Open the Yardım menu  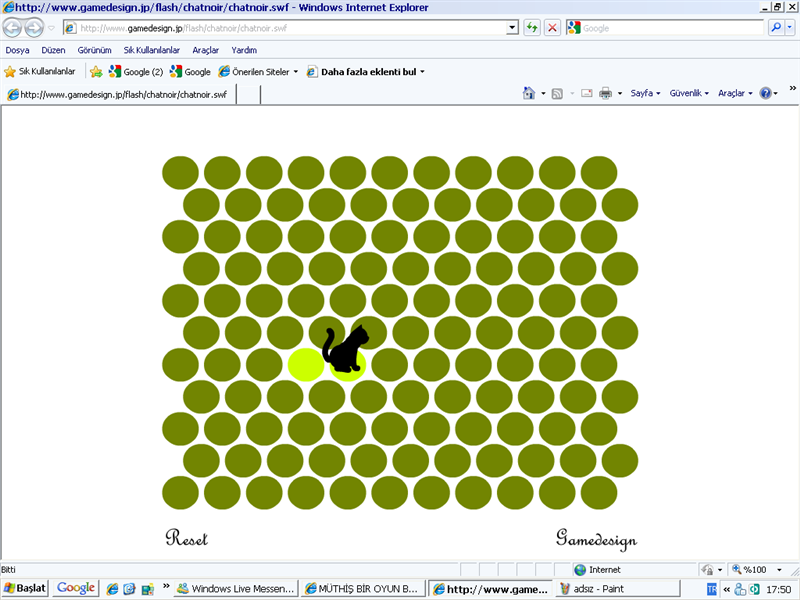[244, 50]
